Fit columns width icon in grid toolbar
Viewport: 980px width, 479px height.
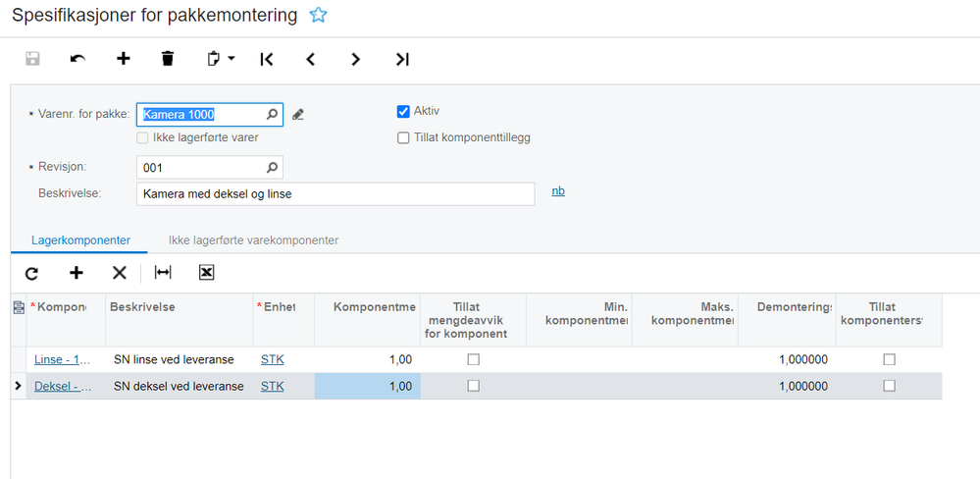tap(163, 272)
